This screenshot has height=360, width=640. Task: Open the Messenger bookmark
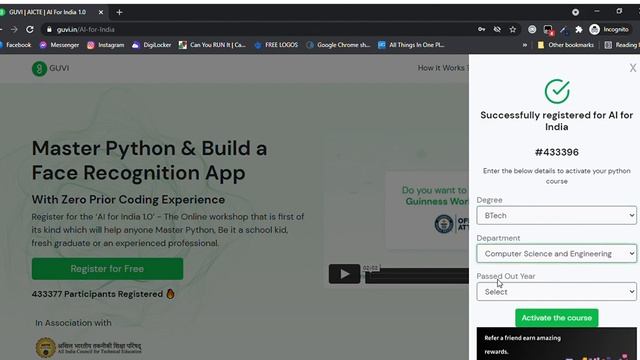[59, 45]
